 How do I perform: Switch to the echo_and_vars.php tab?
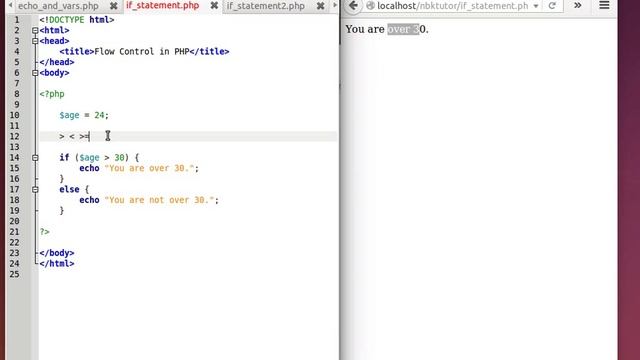click(x=58, y=6)
